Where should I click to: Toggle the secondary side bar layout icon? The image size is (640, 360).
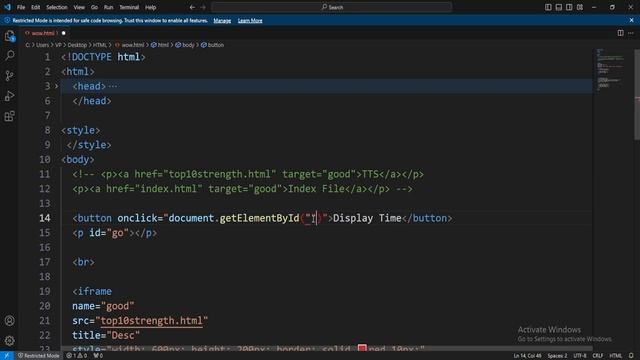(x=569, y=7)
